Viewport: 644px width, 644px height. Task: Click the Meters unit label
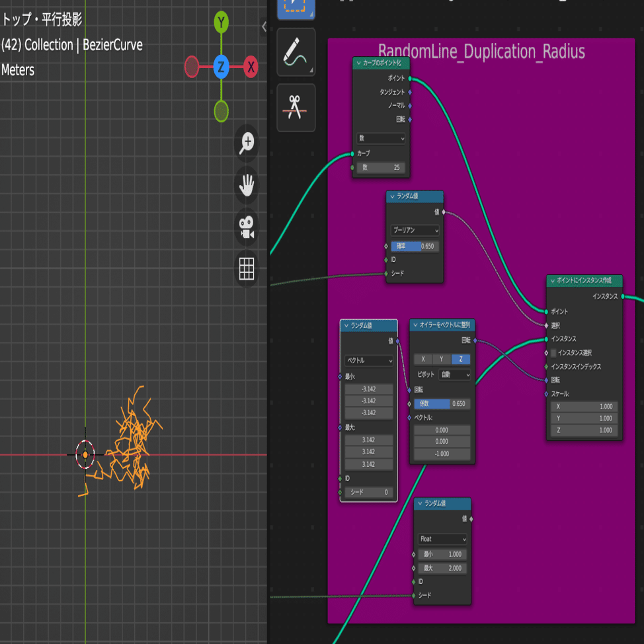tap(18, 70)
